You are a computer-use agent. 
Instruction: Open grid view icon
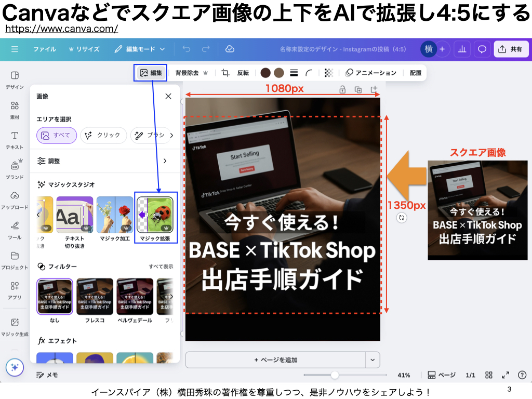pyautogui.click(x=488, y=375)
